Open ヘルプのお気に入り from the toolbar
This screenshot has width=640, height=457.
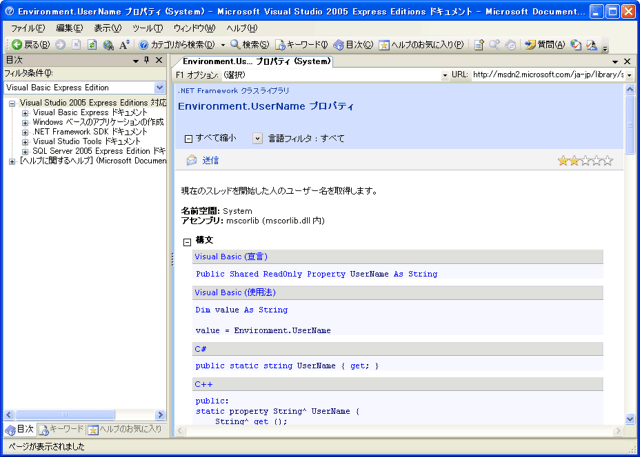(x=421, y=44)
